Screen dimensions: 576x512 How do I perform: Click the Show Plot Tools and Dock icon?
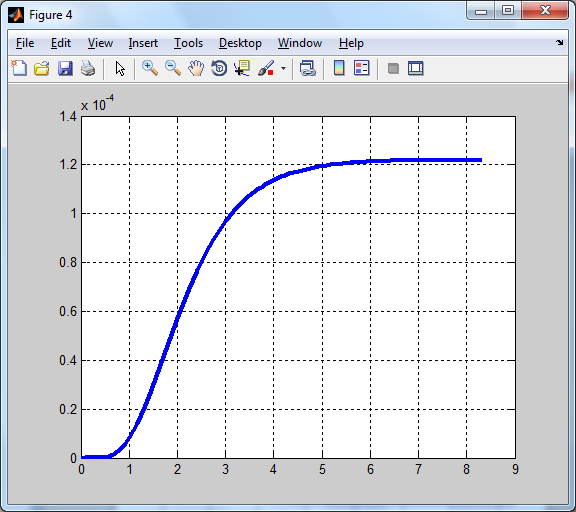click(416, 68)
